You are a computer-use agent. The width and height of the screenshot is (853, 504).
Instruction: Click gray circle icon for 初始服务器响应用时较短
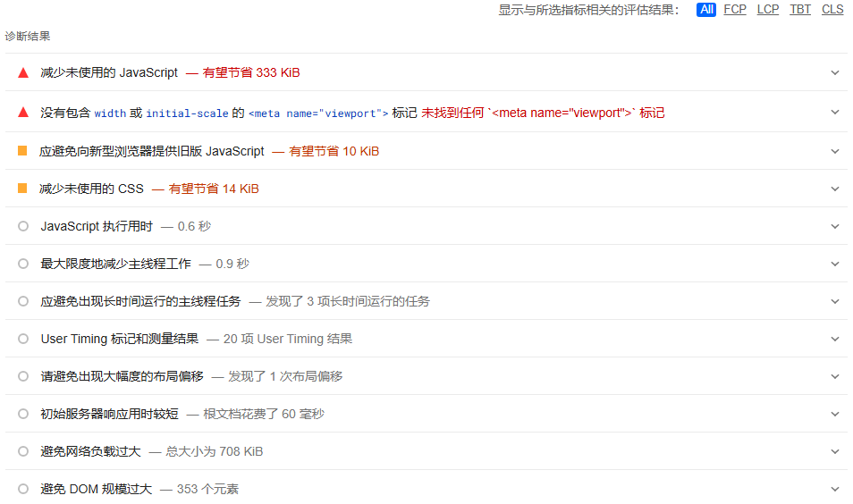pyautogui.click(x=23, y=414)
